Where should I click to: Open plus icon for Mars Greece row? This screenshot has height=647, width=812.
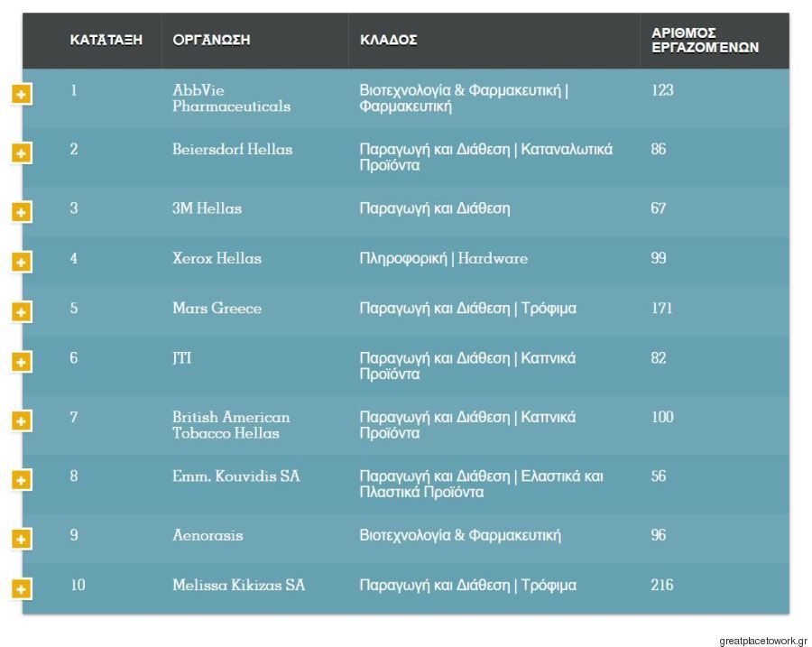[22, 312]
